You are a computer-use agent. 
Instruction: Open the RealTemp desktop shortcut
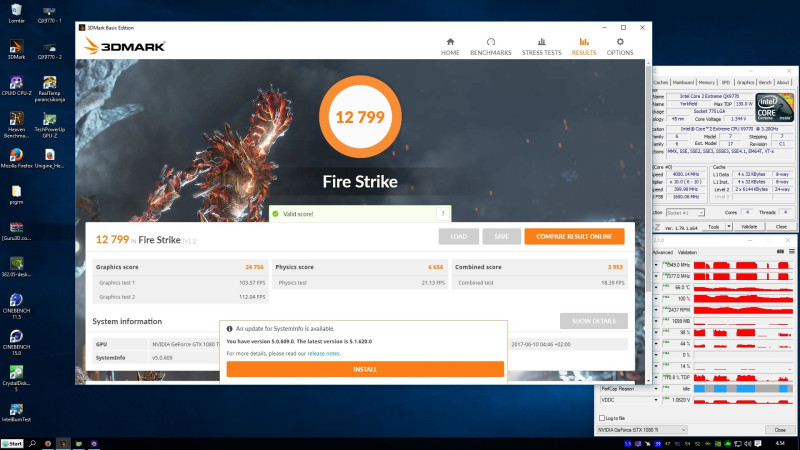tap(49, 89)
